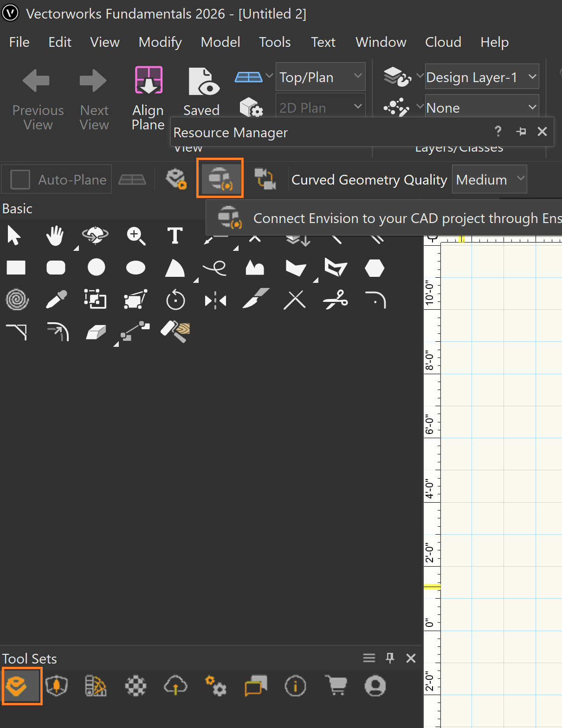Open Resource Manager help question mark
Screen dimensions: 562x728
tap(498, 132)
